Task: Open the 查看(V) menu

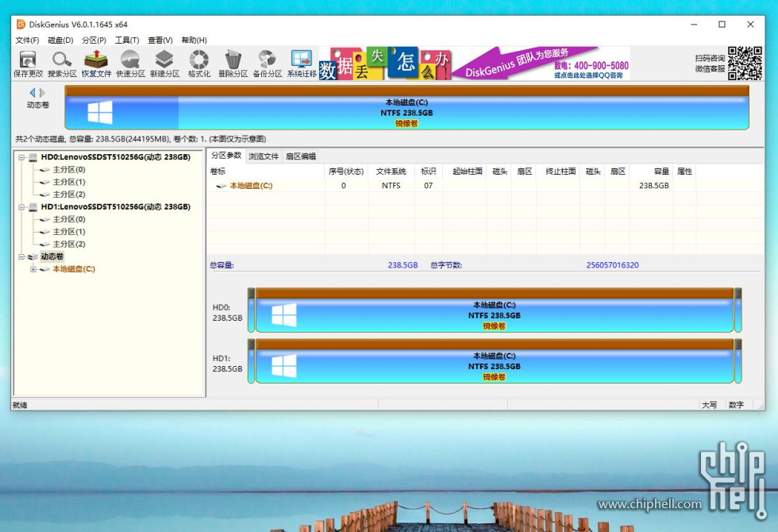Action: click(x=160, y=40)
